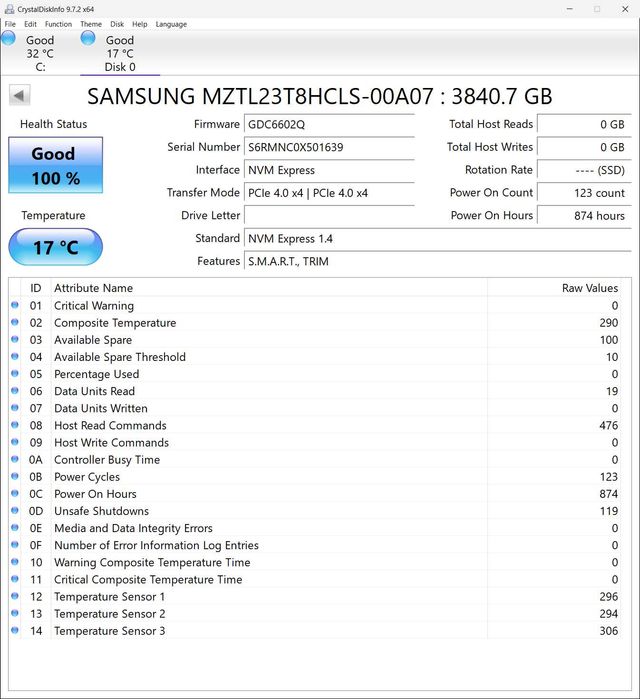Open the File menu

click(x=10, y=24)
